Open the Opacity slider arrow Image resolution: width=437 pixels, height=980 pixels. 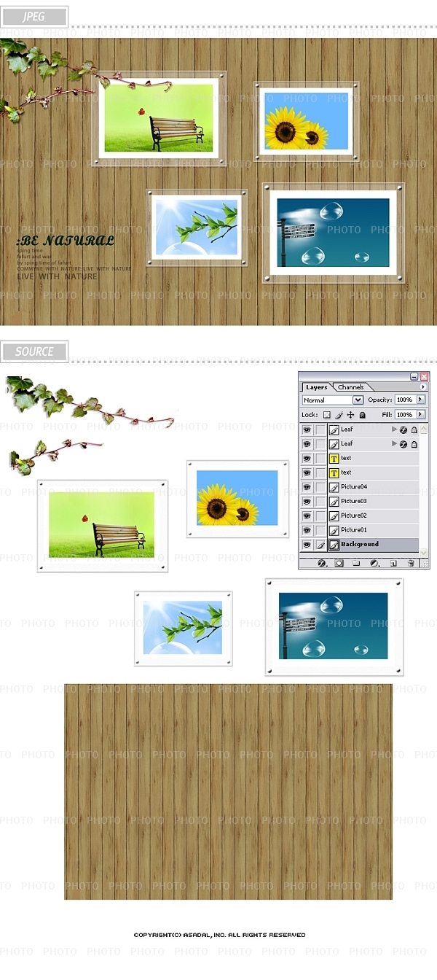tap(421, 400)
